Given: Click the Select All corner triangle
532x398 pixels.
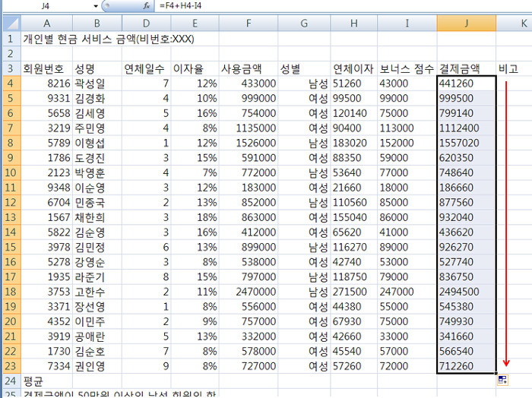Looking at the screenshot, I should 12,24.
